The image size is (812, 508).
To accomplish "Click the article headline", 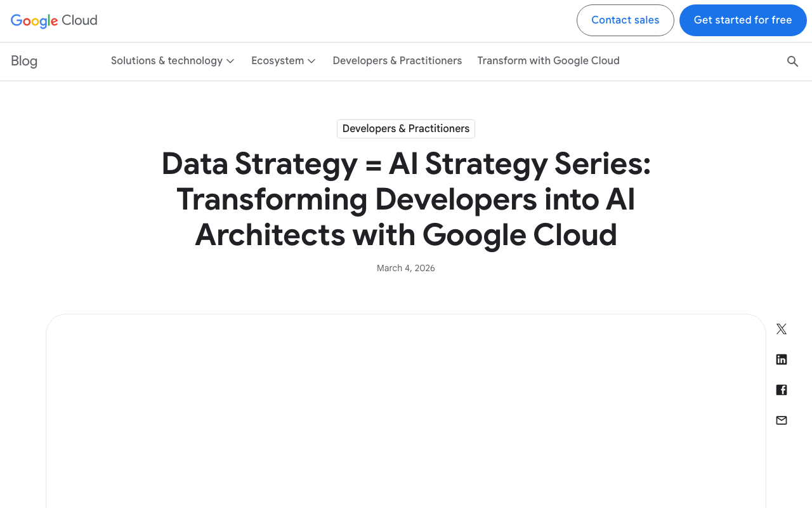I will (406, 200).
